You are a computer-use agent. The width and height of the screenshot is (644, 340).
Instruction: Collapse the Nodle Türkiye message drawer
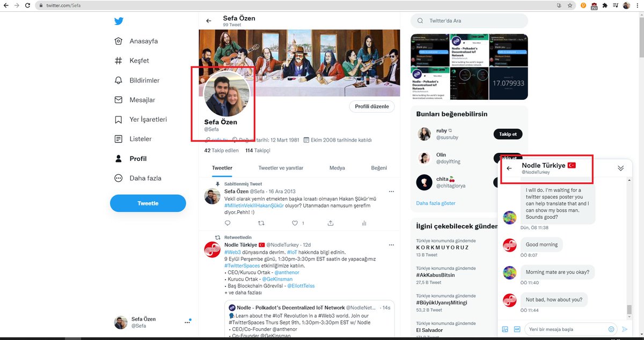(621, 168)
